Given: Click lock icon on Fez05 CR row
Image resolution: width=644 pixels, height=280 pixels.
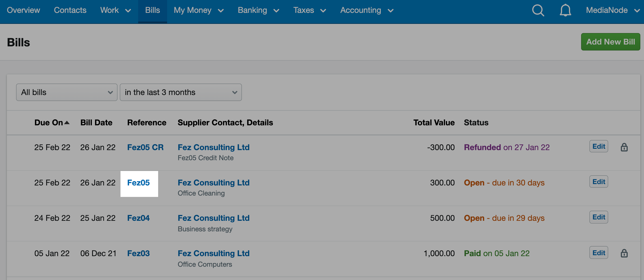Looking at the screenshot, I should 624,147.
